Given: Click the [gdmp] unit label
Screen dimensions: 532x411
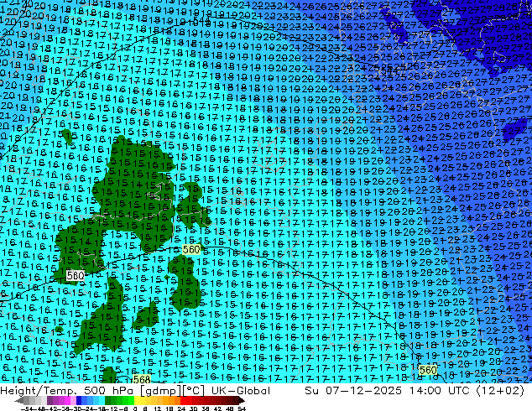Looking at the screenshot, I should coord(161,391).
